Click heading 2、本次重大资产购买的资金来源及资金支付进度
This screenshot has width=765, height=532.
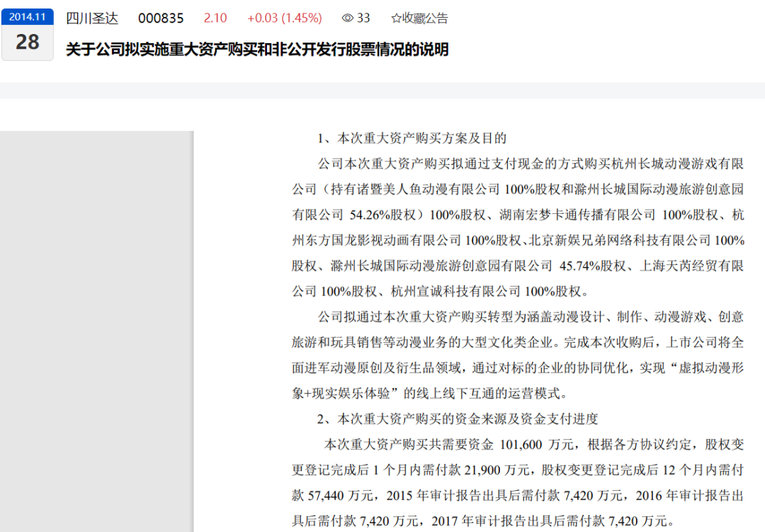click(457, 419)
